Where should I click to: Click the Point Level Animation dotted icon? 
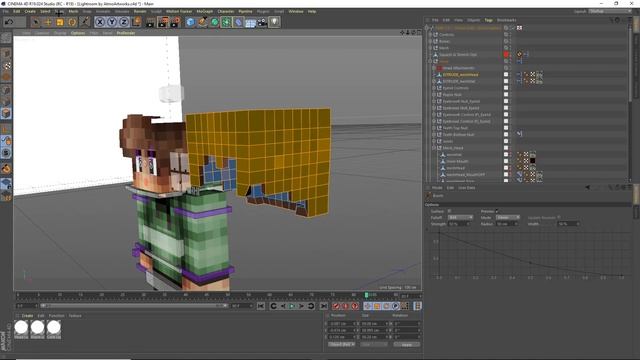coord(405,306)
